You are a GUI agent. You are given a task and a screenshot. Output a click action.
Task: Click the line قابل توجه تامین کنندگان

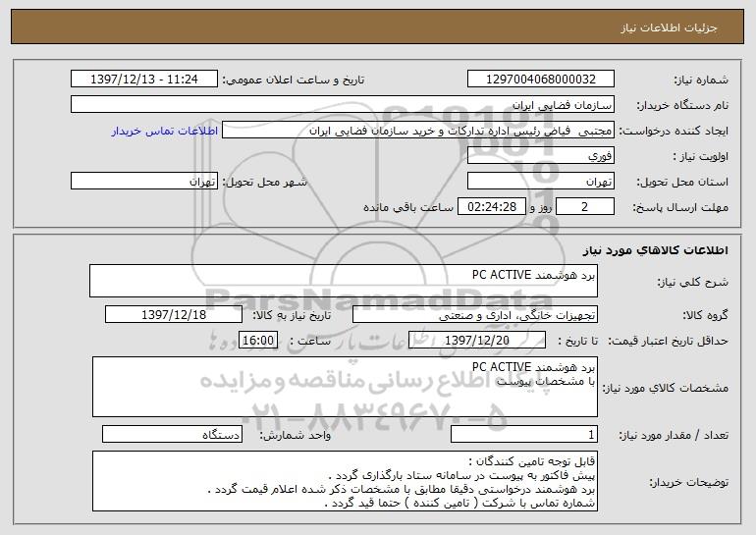pyautogui.click(x=531, y=461)
